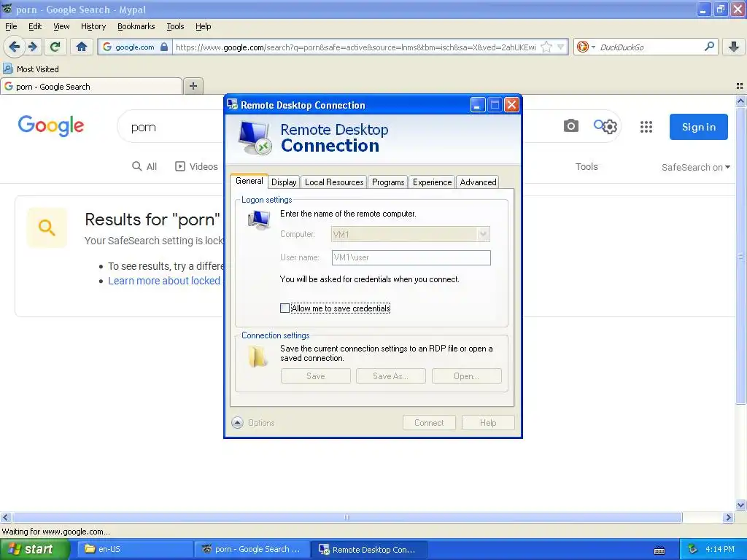Open the Windows start menu

(x=35, y=549)
